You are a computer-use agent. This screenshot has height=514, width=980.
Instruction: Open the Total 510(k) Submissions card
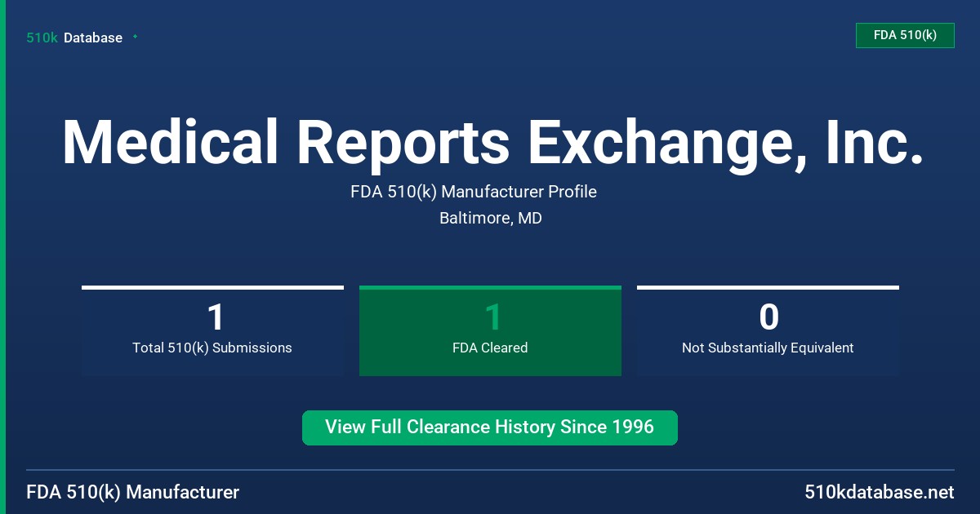coord(212,330)
